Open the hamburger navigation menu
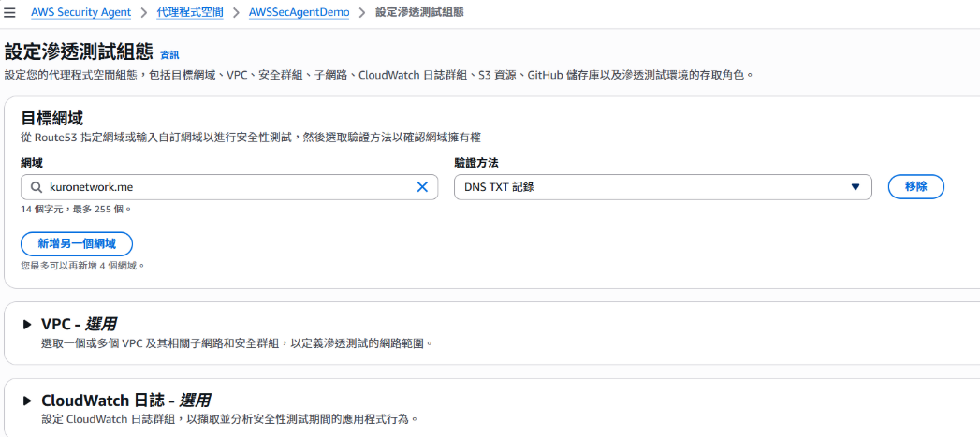 point(9,13)
